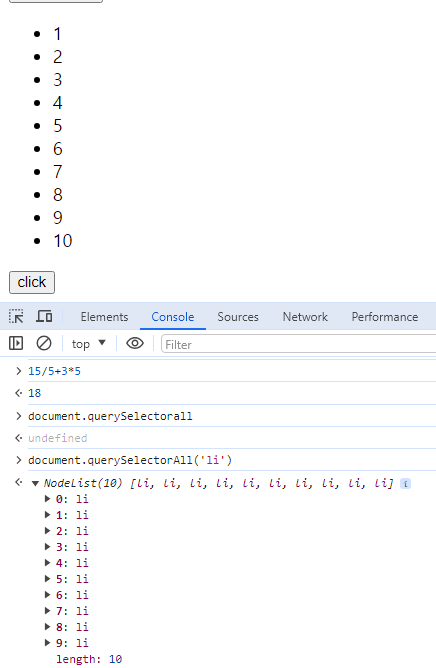Click the result value 18

click(x=35, y=393)
